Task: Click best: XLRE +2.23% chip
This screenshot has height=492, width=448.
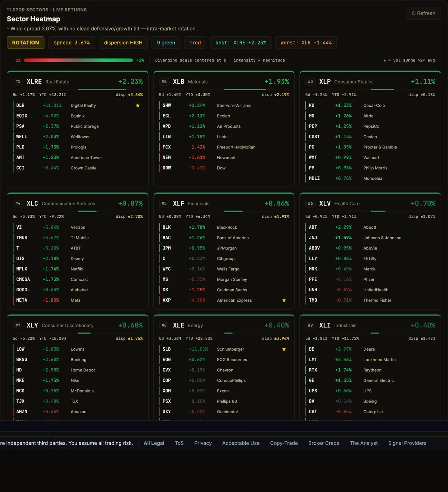Action: tap(241, 43)
